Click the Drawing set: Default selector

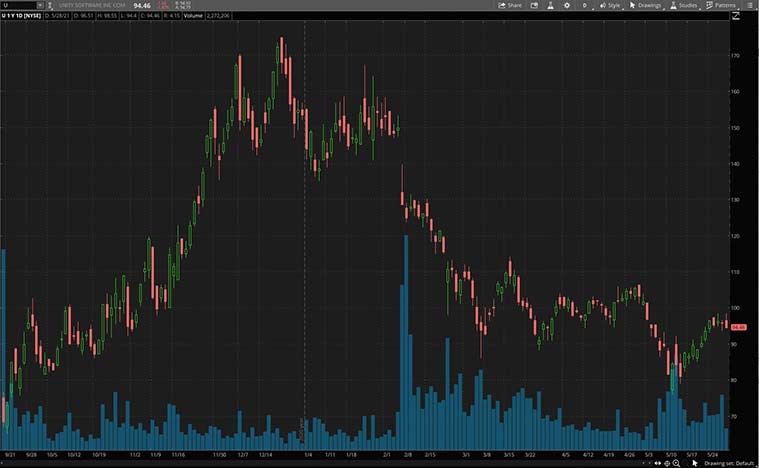727,463
